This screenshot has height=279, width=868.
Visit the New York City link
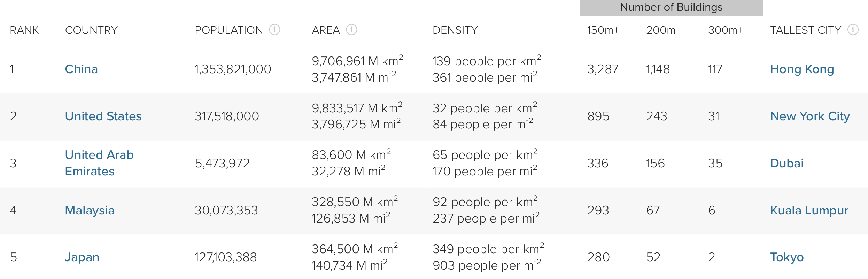coord(810,116)
